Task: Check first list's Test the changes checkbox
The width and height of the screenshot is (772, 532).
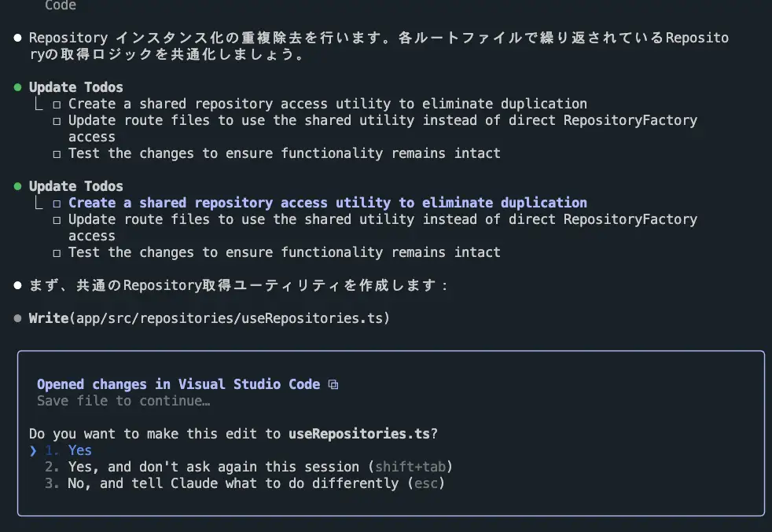Action: (57, 154)
